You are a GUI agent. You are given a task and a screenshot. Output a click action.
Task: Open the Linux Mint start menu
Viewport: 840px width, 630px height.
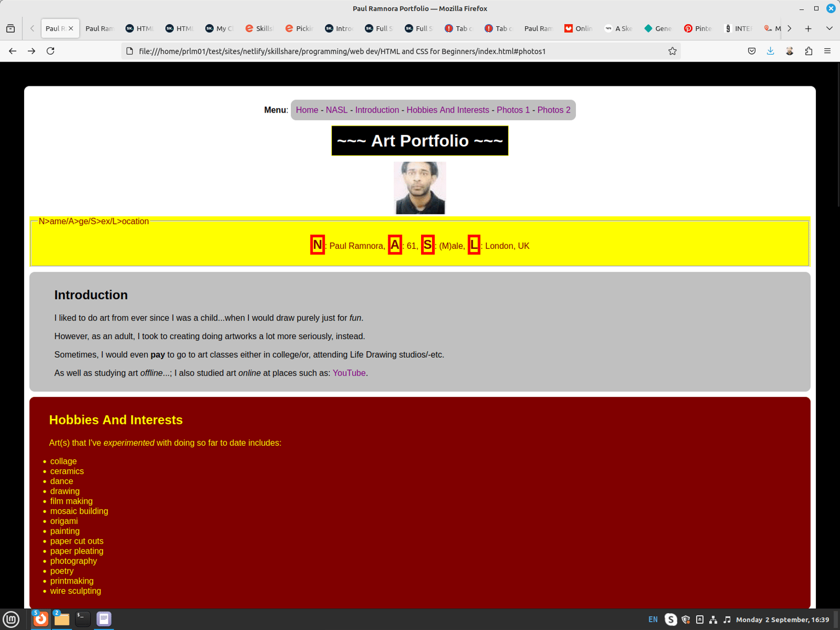click(11, 619)
